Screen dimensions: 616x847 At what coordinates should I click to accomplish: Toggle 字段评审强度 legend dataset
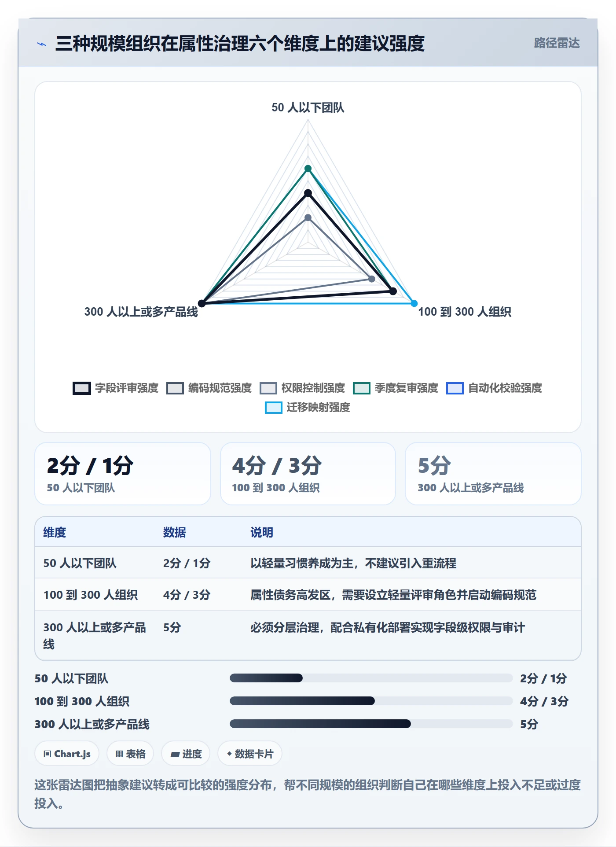(116, 388)
